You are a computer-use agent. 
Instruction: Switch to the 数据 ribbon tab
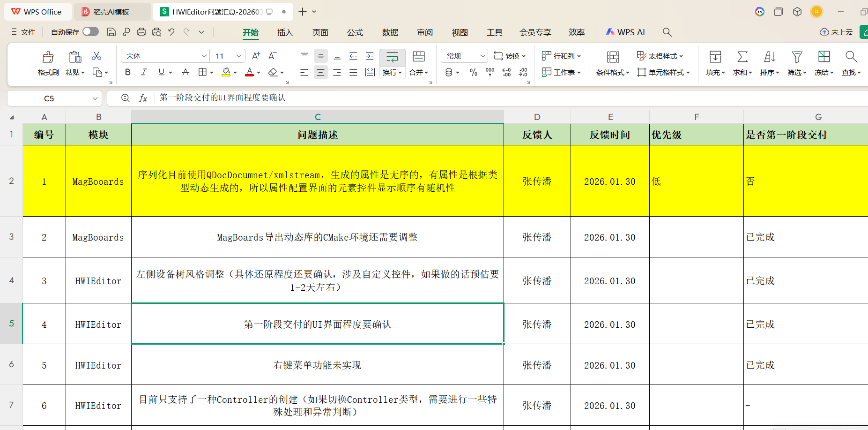[390, 32]
